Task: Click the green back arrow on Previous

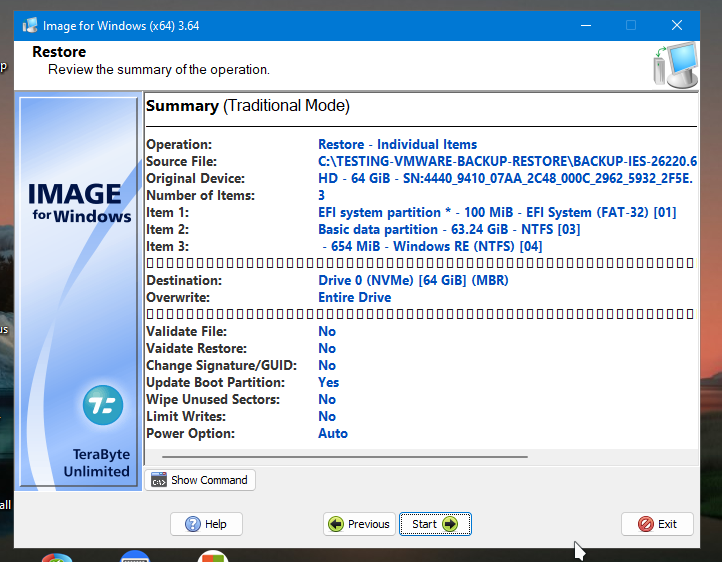Action: [336, 524]
